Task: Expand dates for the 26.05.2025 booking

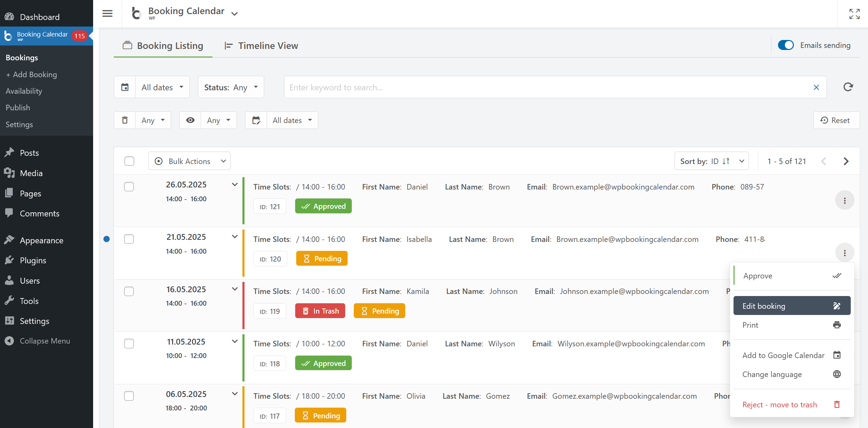Action: click(235, 185)
